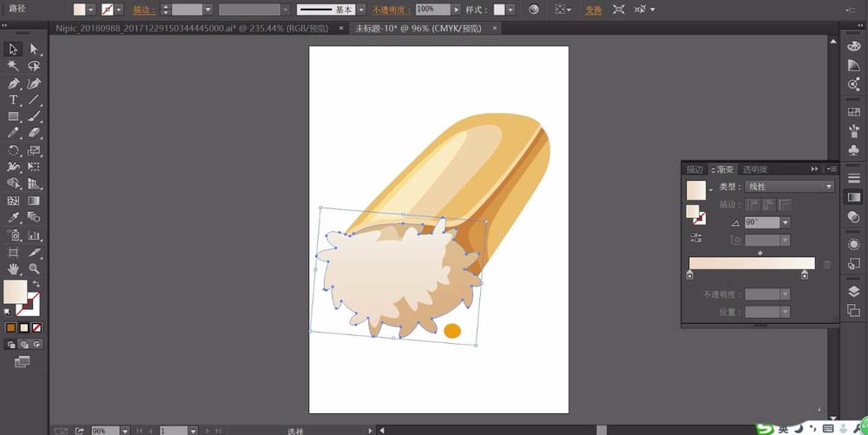Click the 变换 transform link

[x=594, y=10]
